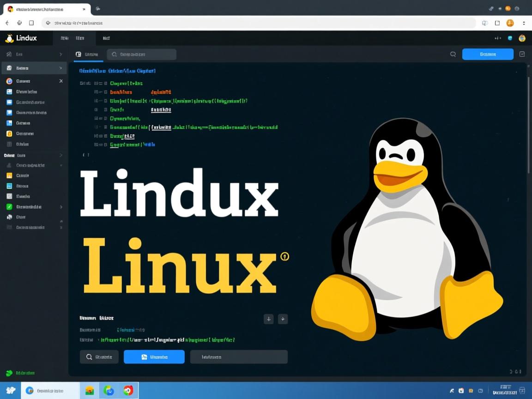Switch to the second tab in the top navigation
This screenshot has width=532, height=399.
80,38
